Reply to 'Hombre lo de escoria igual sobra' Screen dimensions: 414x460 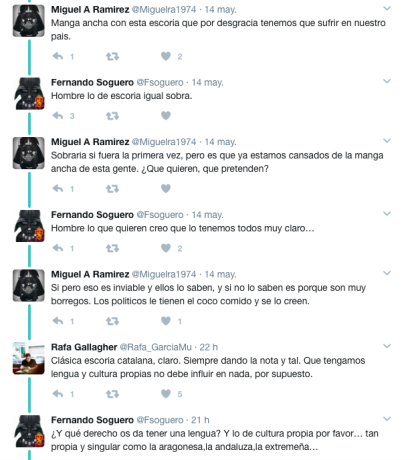tap(58, 116)
